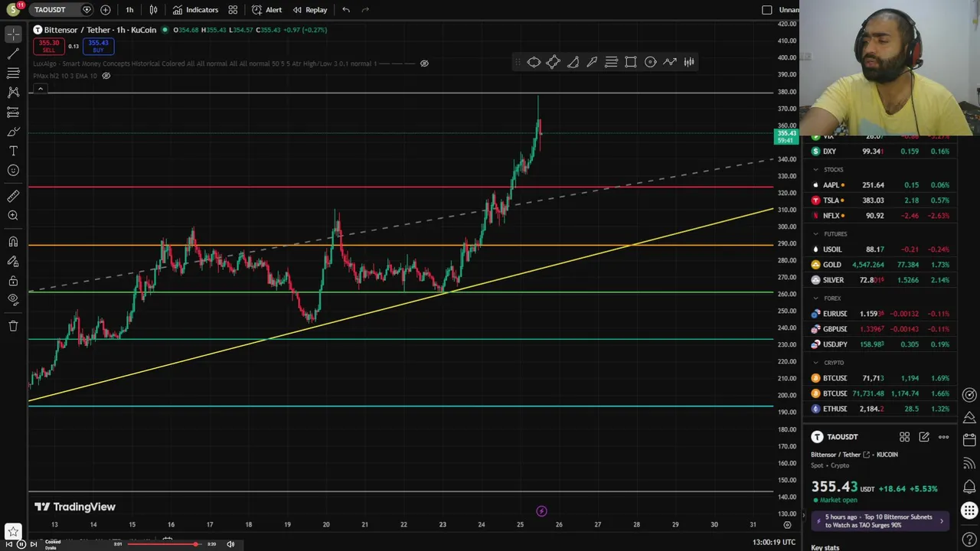This screenshot has width=980, height=551.
Task: Select the arrow drawing tool
Action: [x=592, y=62]
